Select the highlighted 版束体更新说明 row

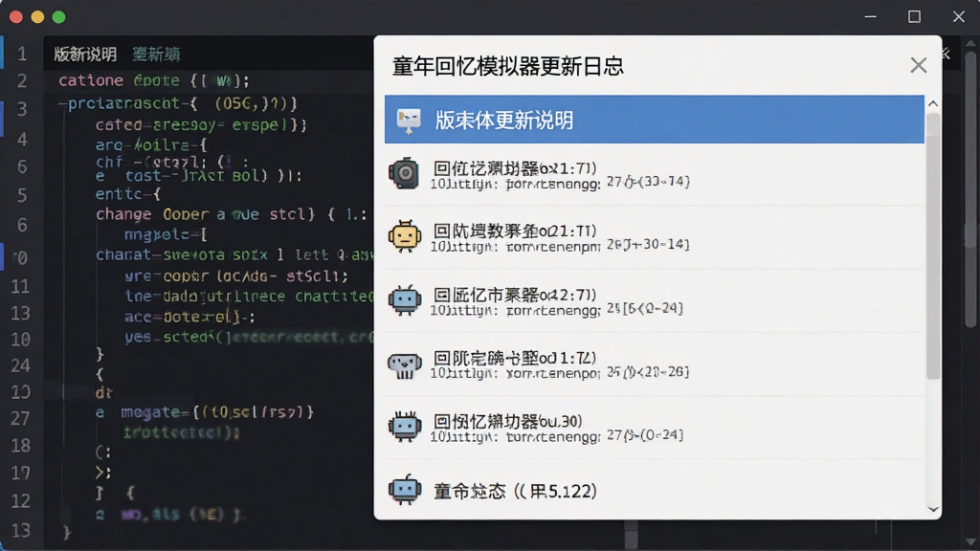click(655, 120)
